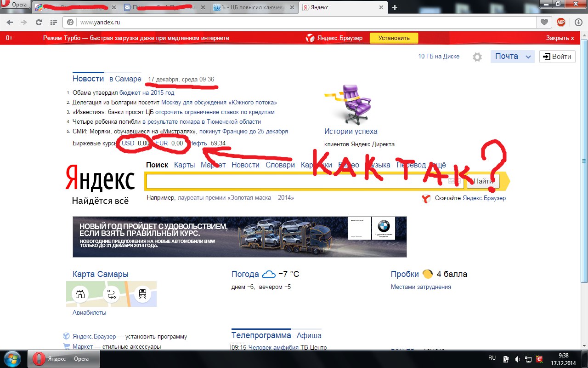Open the Авиабилеты link
Screen dimensions: 588x368
click(x=89, y=313)
